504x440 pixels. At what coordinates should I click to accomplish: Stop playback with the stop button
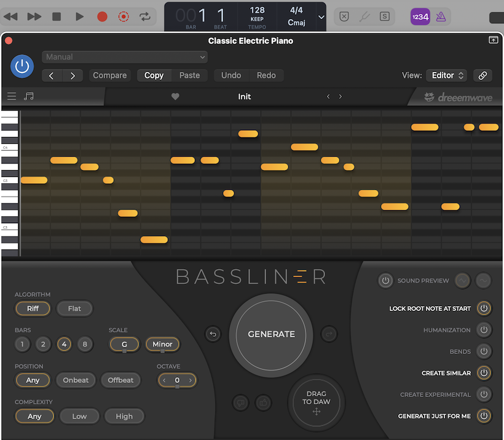click(x=57, y=17)
